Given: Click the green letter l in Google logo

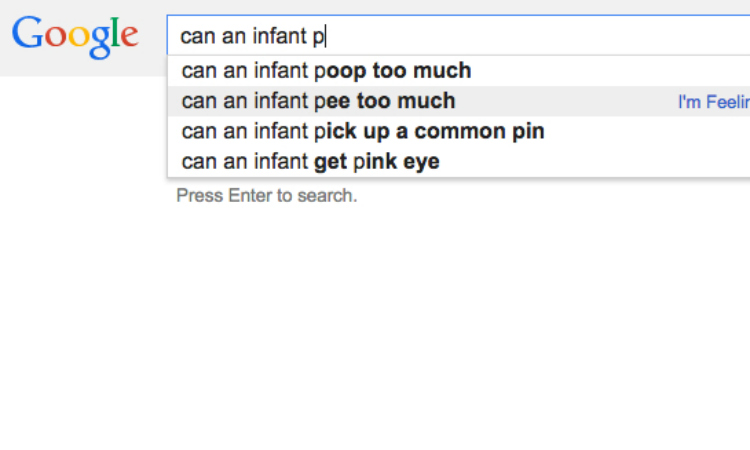Looking at the screenshot, I should coord(115,32).
